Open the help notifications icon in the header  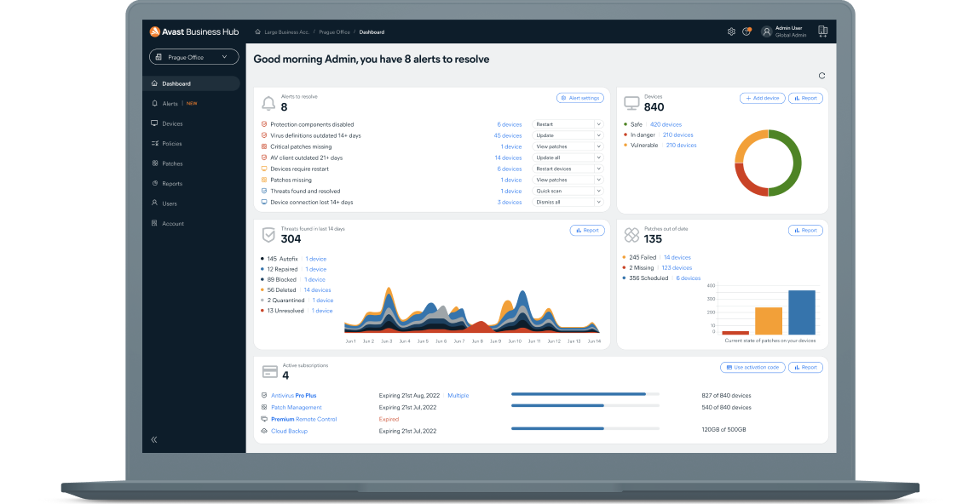747,31
